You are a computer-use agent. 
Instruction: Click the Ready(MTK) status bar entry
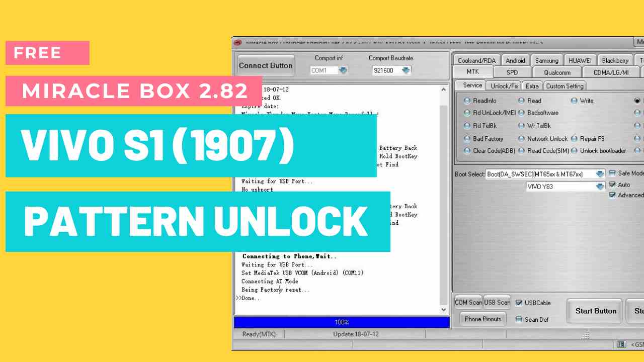click(x=259, y=334)
